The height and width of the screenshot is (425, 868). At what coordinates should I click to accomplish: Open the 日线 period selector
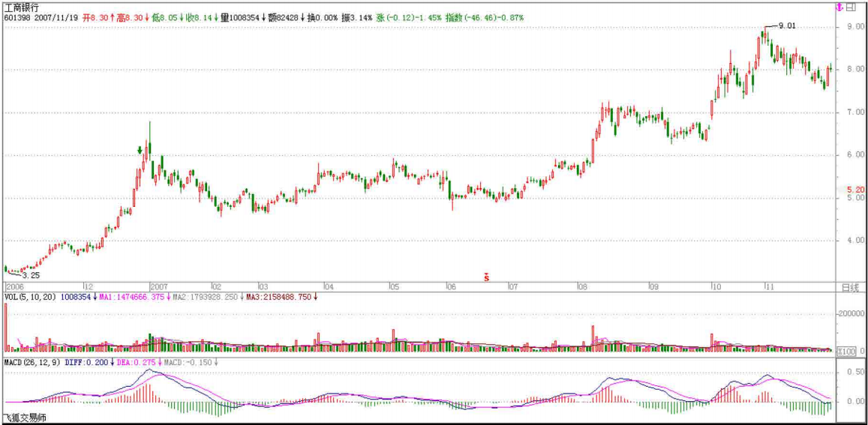click(x=849, y=287)
